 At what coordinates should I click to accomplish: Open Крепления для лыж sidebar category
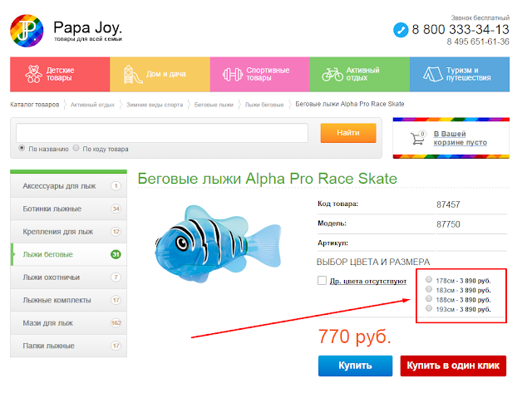[68, 232]
